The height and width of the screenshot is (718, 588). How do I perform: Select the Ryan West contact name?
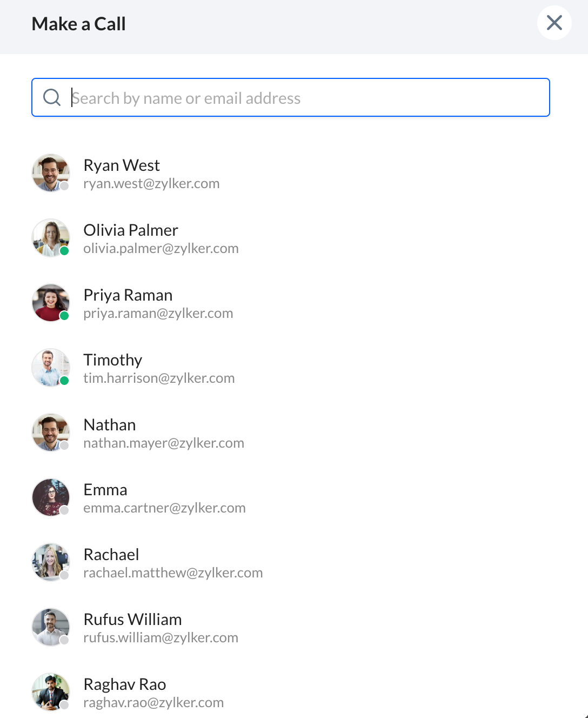(x=122, y=165)
